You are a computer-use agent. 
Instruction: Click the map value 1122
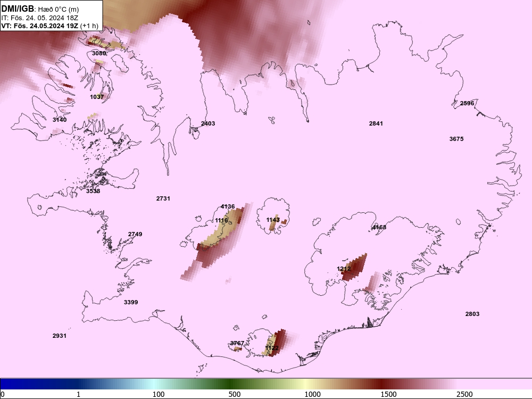272,348
